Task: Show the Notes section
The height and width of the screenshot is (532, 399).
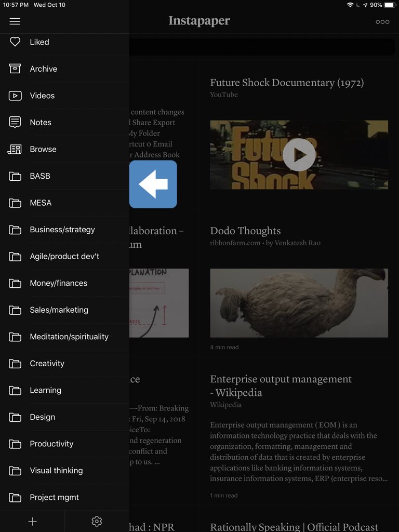Action: click(41, 123)
